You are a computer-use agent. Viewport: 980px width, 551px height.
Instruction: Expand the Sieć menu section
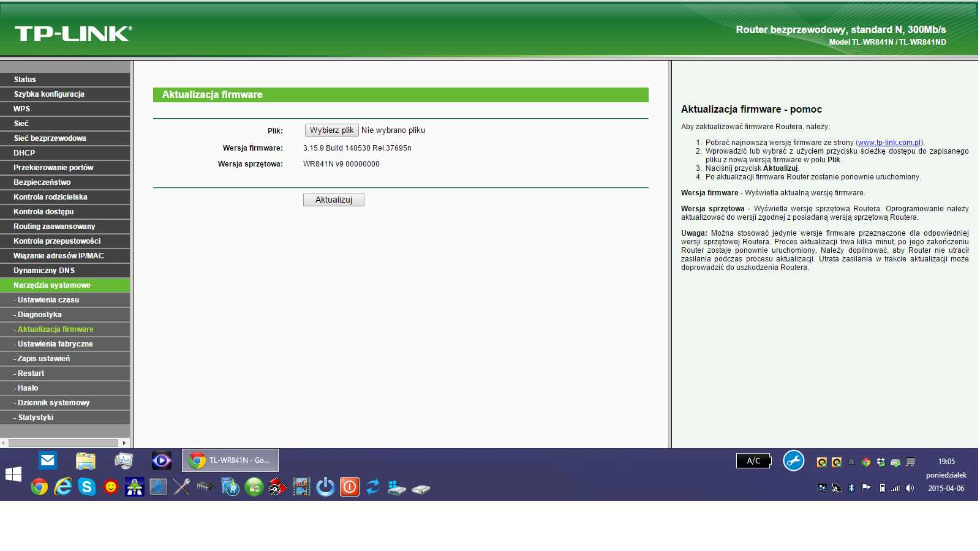point(21,124)
